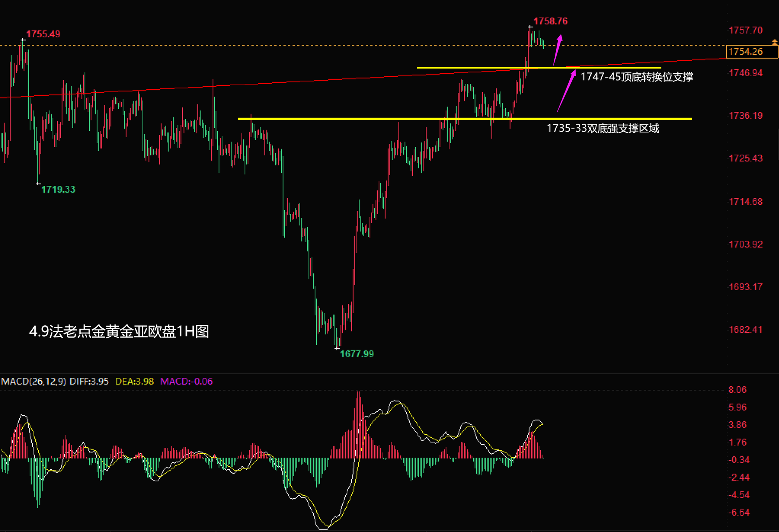Select the current price box showing 1754.26
779x532 pixels.
pyautogui.click(x=752, y=52)
